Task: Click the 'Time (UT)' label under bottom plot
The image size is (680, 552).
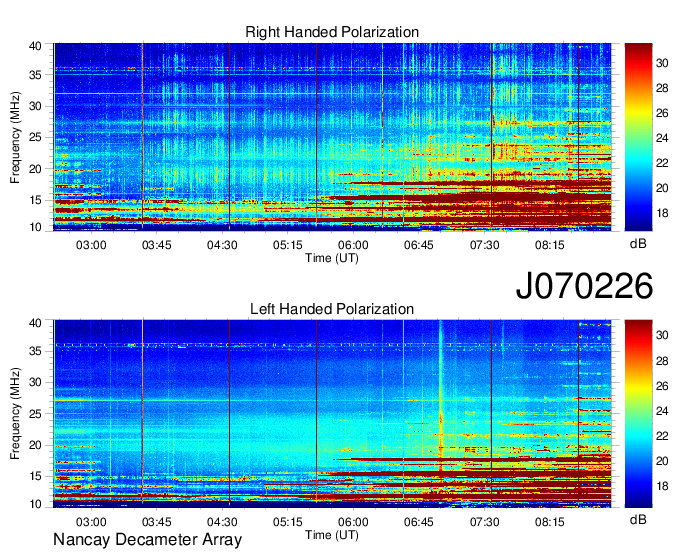Action: pos(332,535)
